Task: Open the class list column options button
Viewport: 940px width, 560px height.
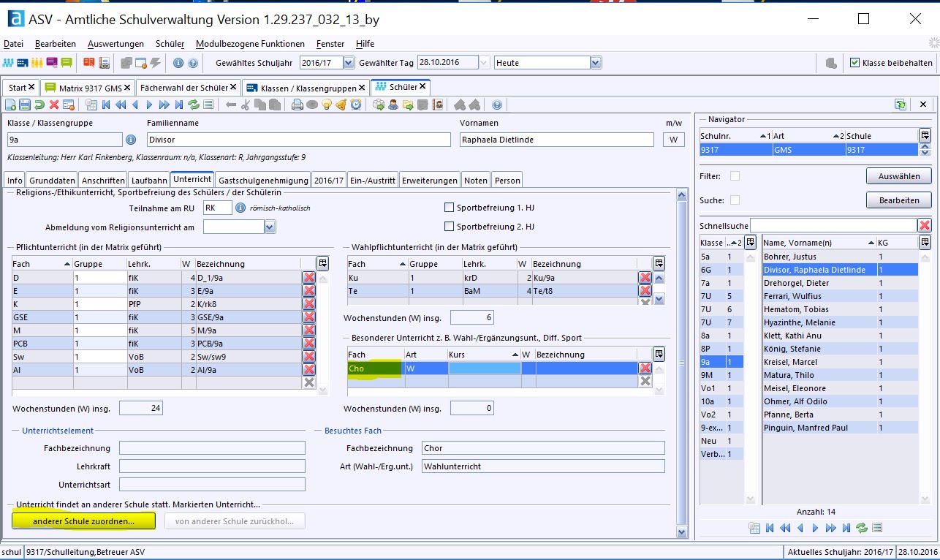Action: click(x=750, y=242)
